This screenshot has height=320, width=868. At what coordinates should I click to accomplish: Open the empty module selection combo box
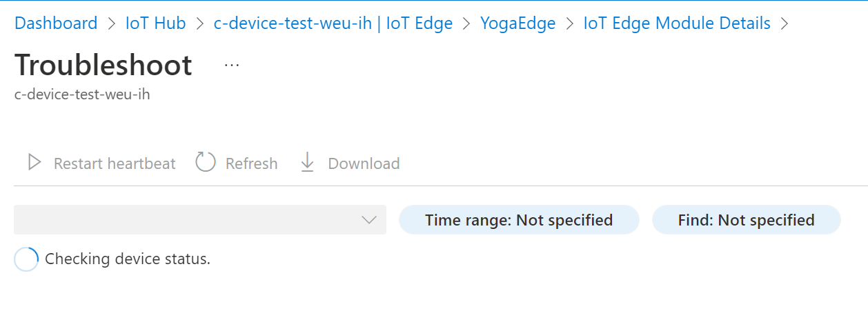[x=200, y=220]
